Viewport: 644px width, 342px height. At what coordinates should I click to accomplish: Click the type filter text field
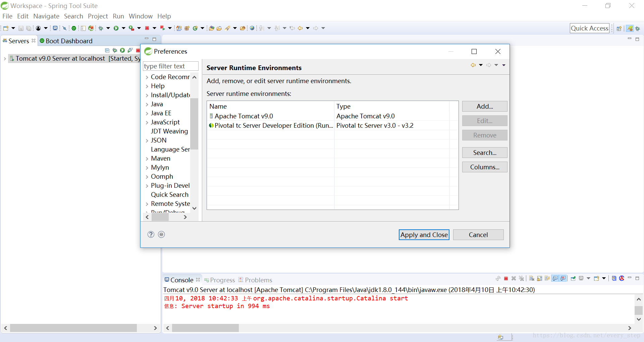click(x=171, y=66)
